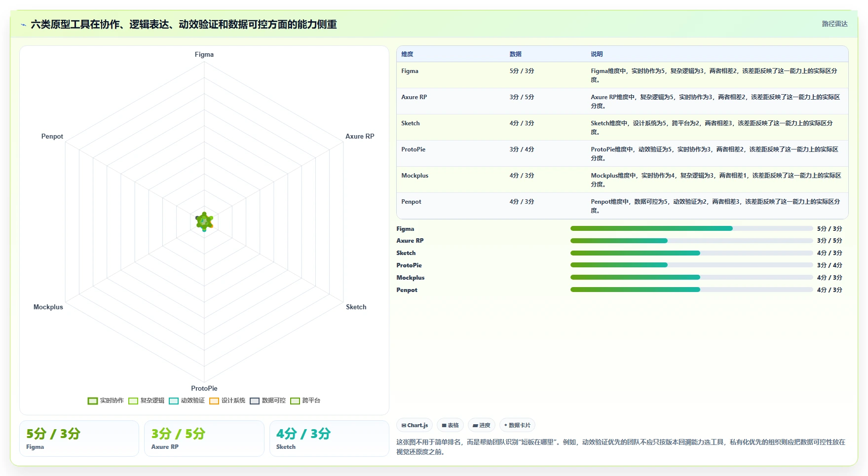Select the Mockplus table row name
Image resolution: width=868 pixels, height=476 pixels.
[415, 176]
